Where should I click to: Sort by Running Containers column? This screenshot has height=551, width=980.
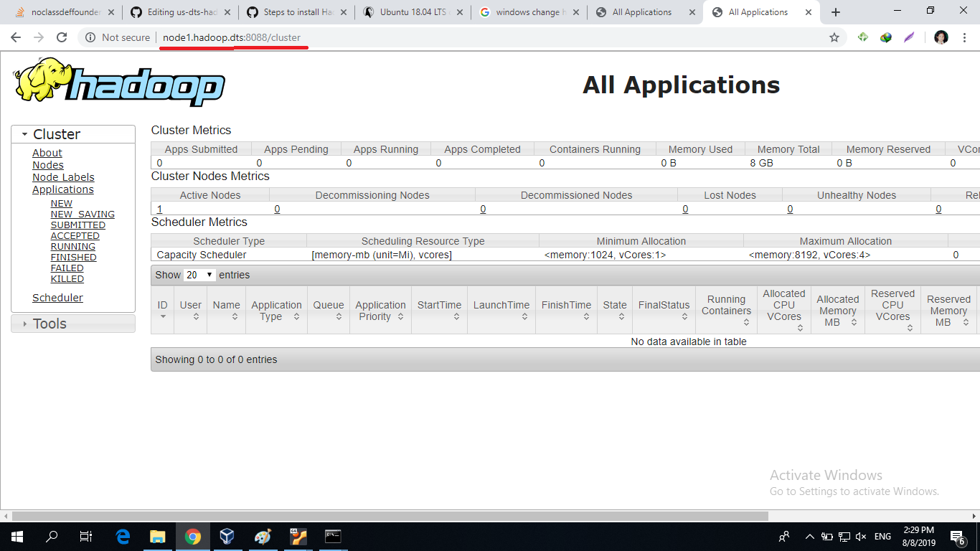pos(726,310)
